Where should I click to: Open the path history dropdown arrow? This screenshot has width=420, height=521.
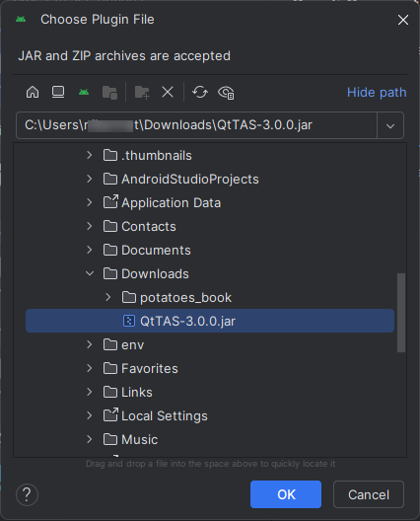[x=390, y=125]
